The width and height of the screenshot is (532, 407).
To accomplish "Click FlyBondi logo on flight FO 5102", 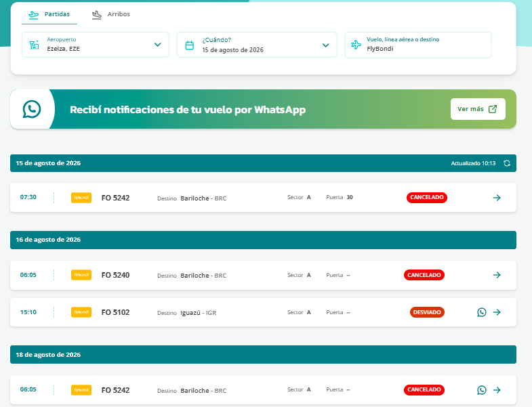I will (81, 312).
